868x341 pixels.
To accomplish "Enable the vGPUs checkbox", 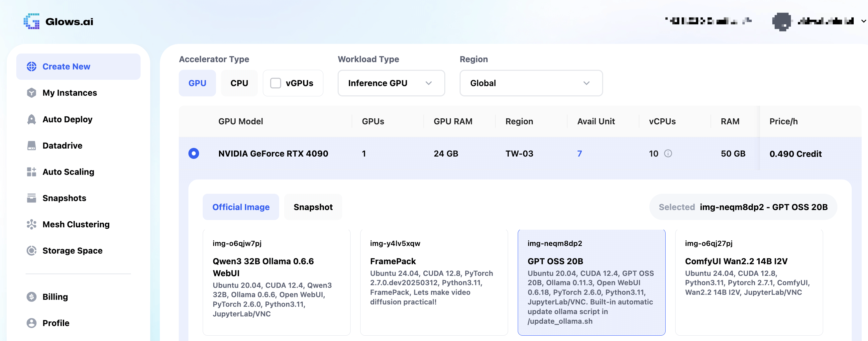I will [275, 83].
